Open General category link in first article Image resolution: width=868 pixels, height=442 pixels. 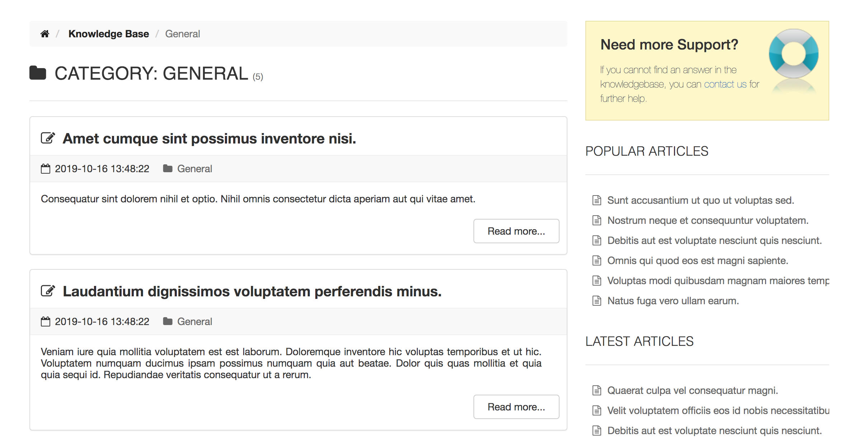[x=195, y=169]
